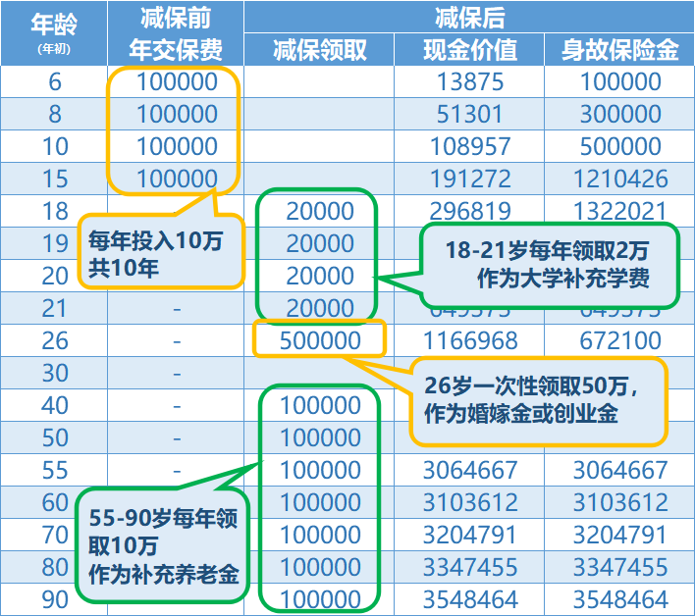Click the 100000 premium at age 6

click(177, 82)
